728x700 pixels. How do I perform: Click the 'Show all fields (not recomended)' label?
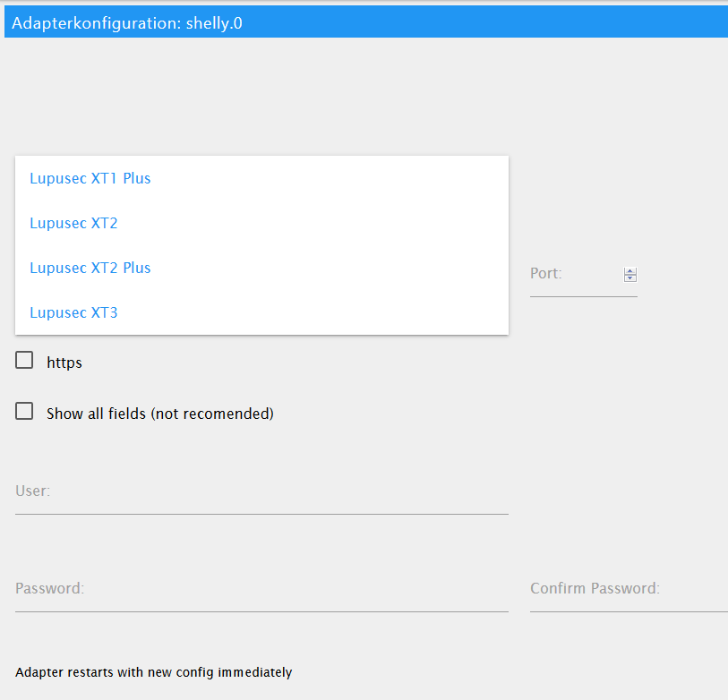point(159,414)
